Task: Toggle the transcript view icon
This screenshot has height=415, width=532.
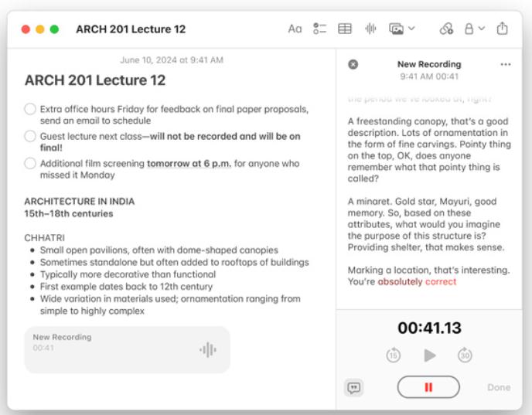Action: coord(354,388)
